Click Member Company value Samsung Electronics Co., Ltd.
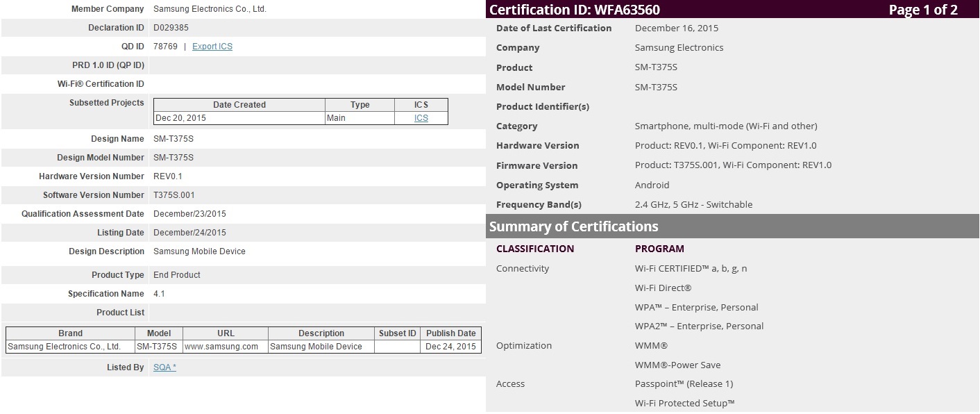Image resolution: width=980 pixels, height=414 pixels. pyautogui.click(x=210, y=9)
